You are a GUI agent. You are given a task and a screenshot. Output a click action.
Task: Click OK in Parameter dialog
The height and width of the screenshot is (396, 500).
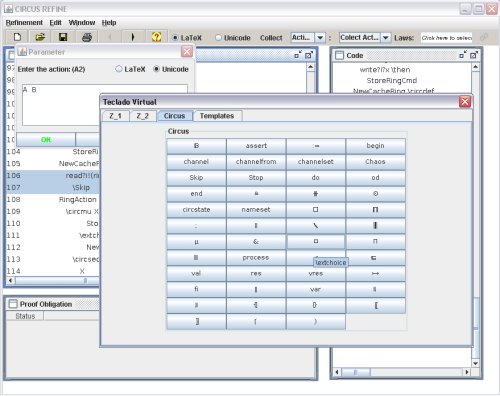pos(46,140)
